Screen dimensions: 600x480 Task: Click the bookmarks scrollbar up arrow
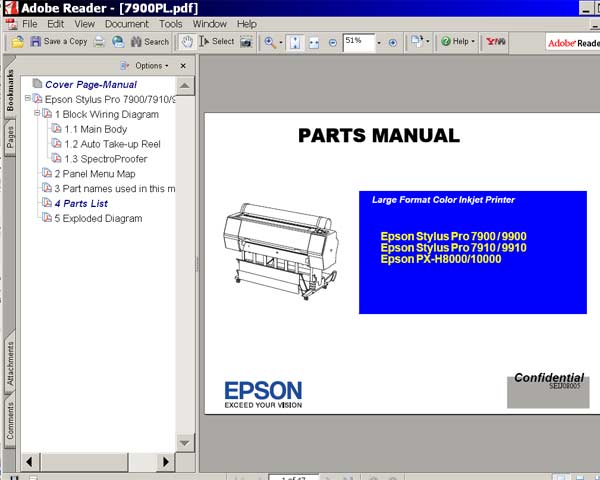point(185,85)
